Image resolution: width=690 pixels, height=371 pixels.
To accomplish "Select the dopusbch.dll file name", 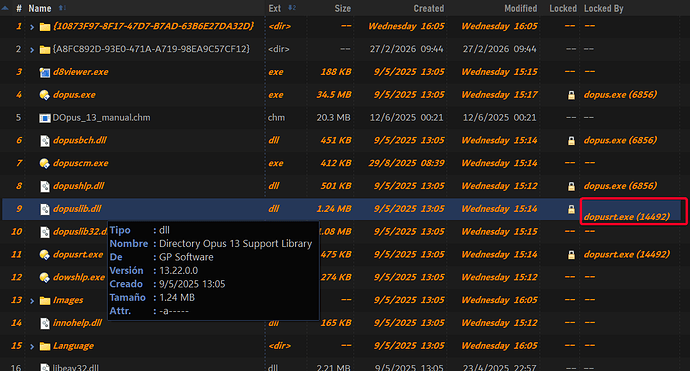I will [x=80, y=140].
